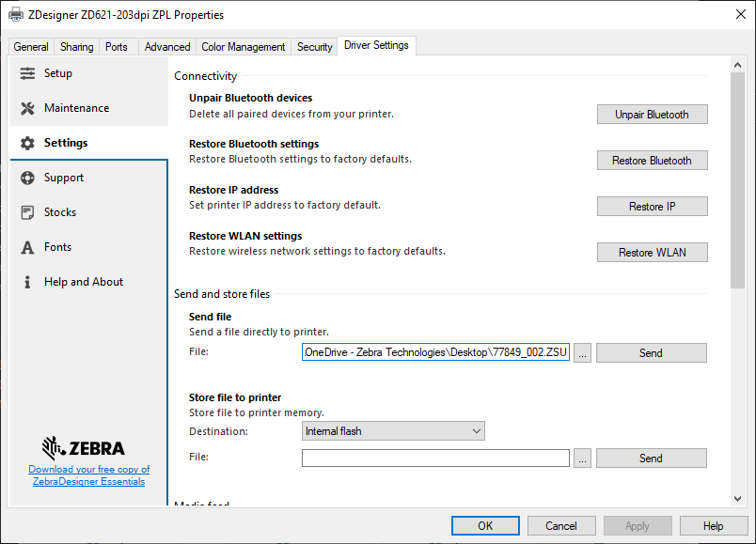
Task: Click the Support lifebuoy icon
Action: point(27,178)
